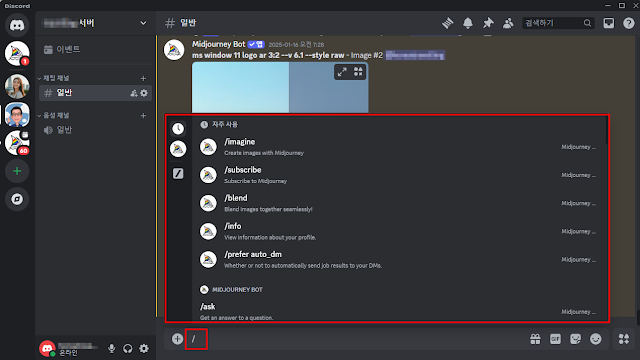Choose the /ask command
Screen dimensions: 640x360
(x=399, y=311)
